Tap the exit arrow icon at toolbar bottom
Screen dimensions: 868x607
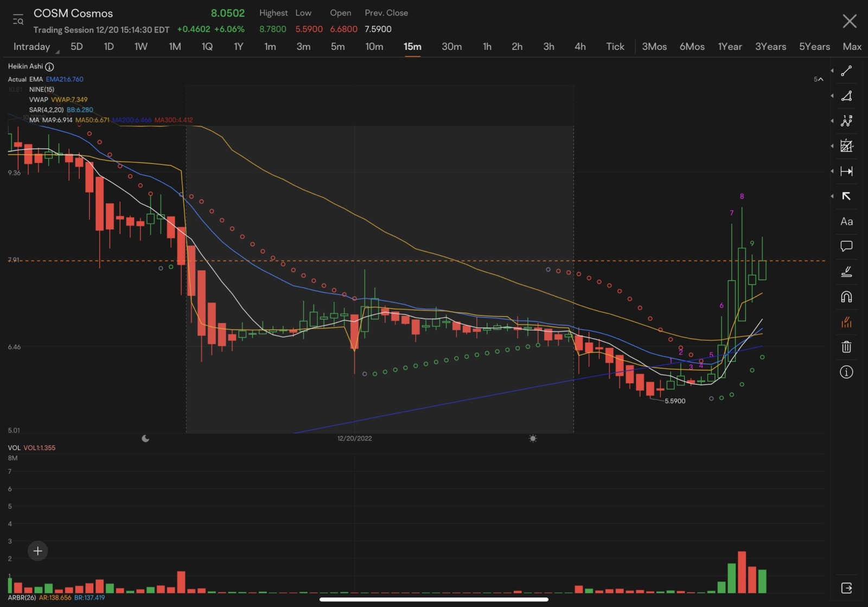[x=846, y=588]
